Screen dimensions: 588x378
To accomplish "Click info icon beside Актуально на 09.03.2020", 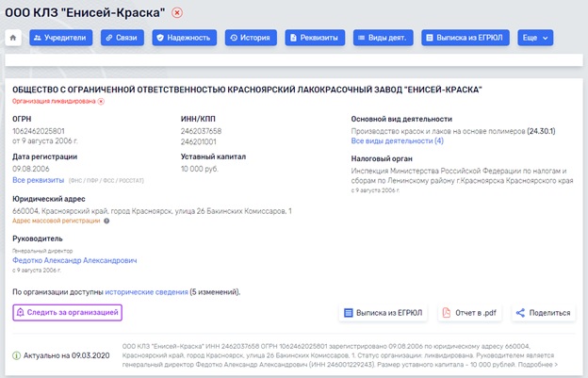I will pos(17,355).
